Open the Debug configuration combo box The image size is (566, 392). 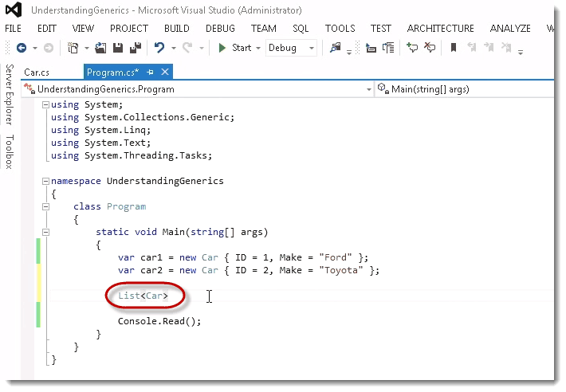tap(291, 48)
